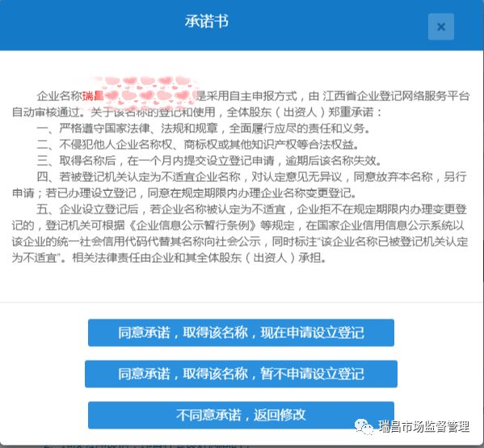Click the 江西省企业登记网络服务平台 text
This screenshot has width=484, height=448.
[x=396, y=96]
